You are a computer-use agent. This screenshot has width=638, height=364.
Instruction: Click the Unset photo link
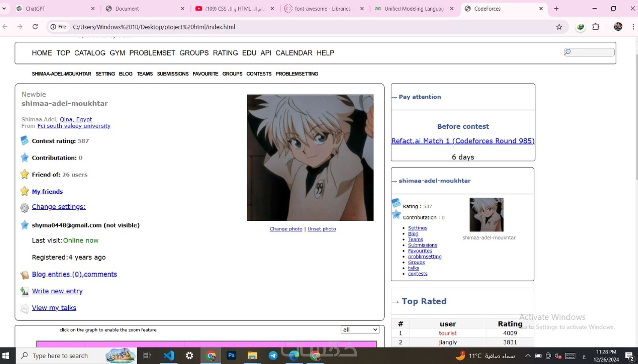322,229
